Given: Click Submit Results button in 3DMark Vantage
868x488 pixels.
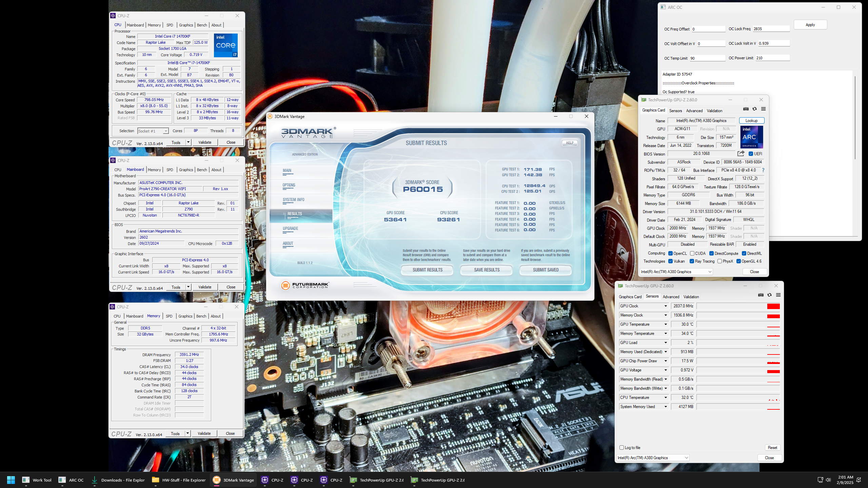Looking at the screenshot, I should tap(427, 270).
